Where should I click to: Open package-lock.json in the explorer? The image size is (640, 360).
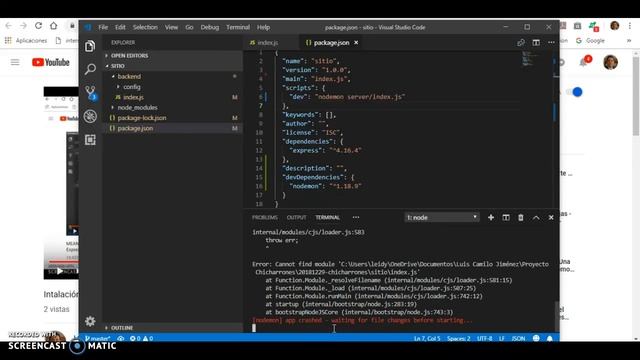pyautogui.click(x=142, y=118)
